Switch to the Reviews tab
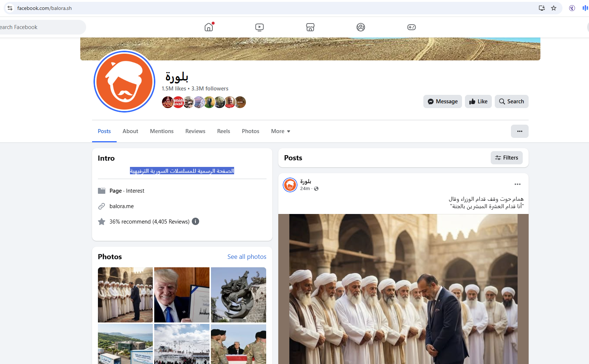Image resolution: width=589 pixels, height=364 pixels. [x=195, y=131]
